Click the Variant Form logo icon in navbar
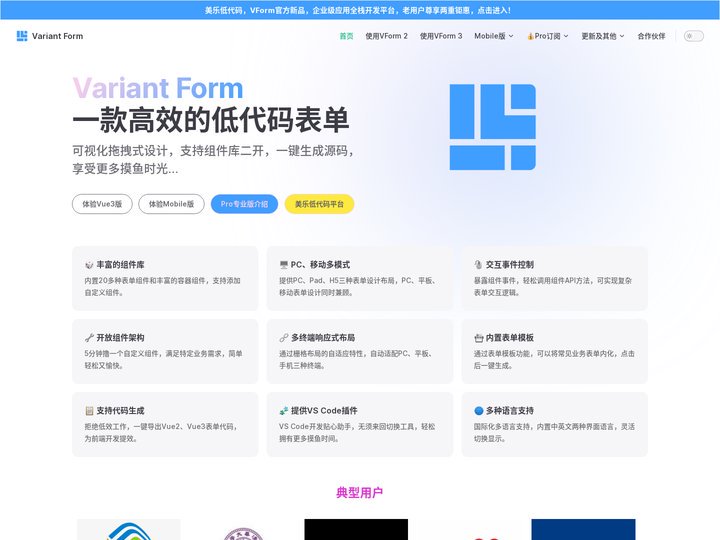 pyautogui.click(x=22, y=36)
